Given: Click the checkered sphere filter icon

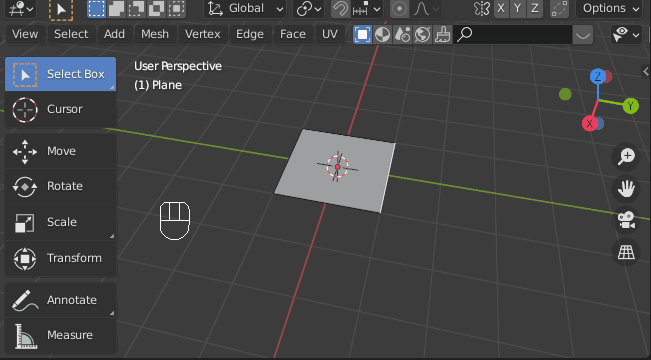Looking at the screenshot, I should click(382, 34).
